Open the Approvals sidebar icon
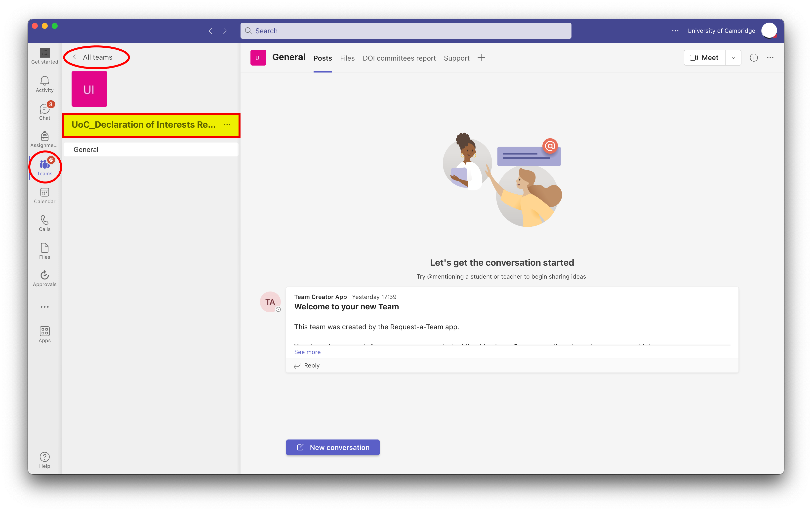Screen dimensions: 812x511 pos(44,278)
